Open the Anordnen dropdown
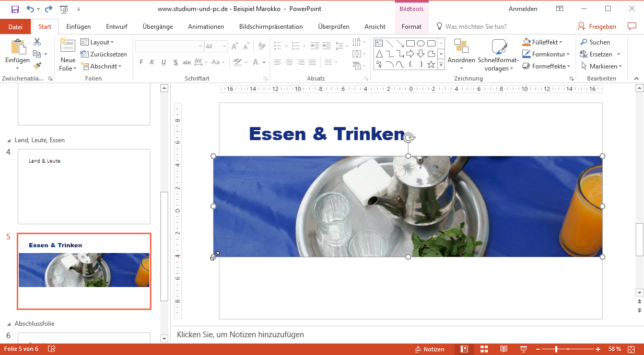 pos(461,54)
